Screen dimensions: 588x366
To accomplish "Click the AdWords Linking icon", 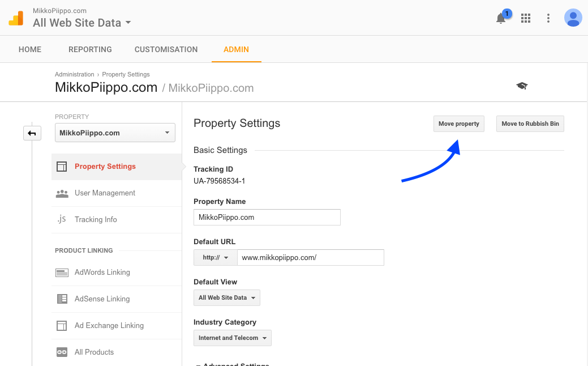I will coord(62,273).
